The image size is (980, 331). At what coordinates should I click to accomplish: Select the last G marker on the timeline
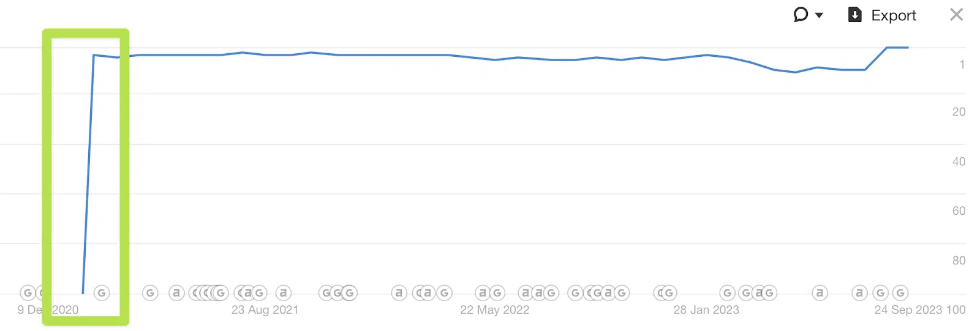[x=900, y=293]
